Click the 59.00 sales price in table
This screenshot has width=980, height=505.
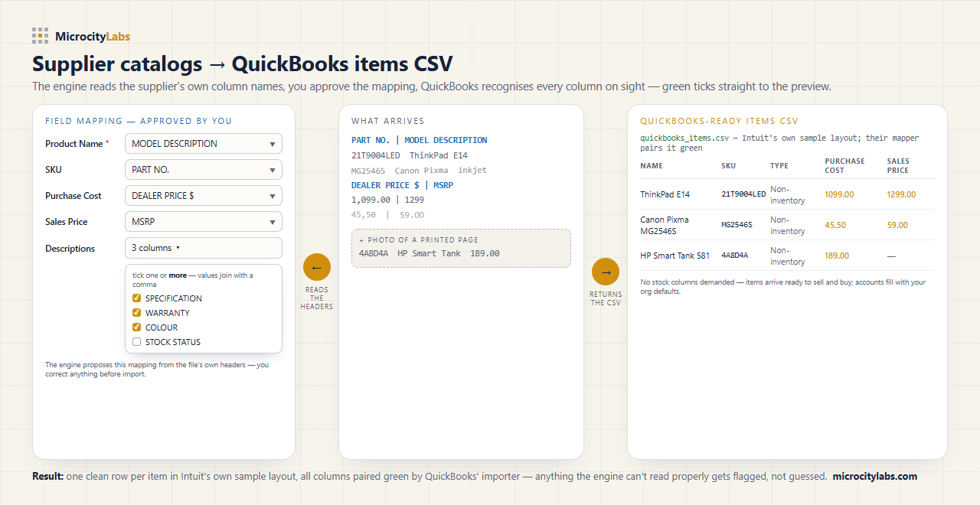coord(897,225)
